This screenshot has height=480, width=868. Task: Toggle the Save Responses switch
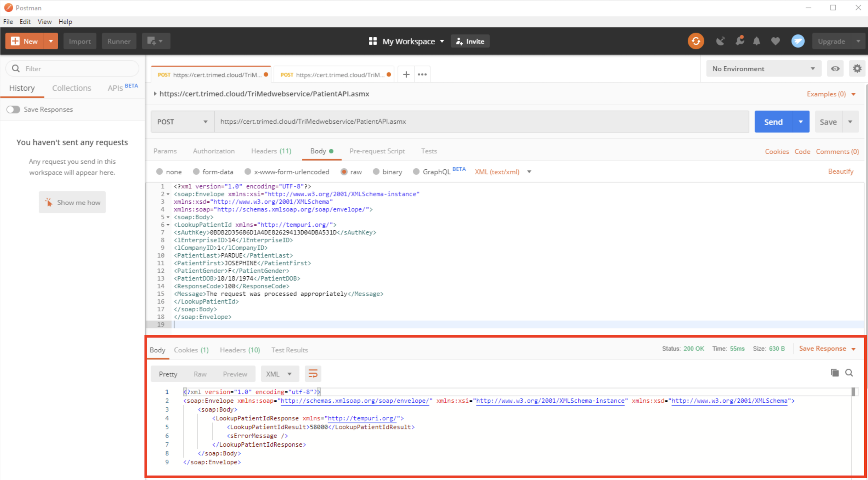(x=13, y=109)
